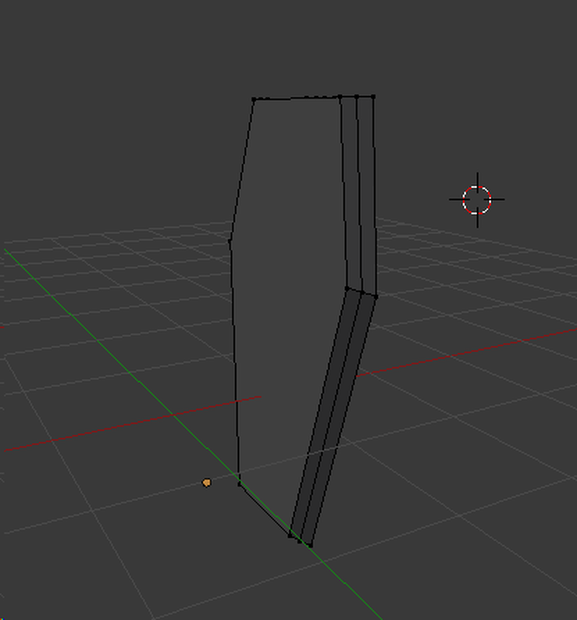Select the bottom diagonal edge of mesh
The image size is (577, 620).
[x=265, y=510]
